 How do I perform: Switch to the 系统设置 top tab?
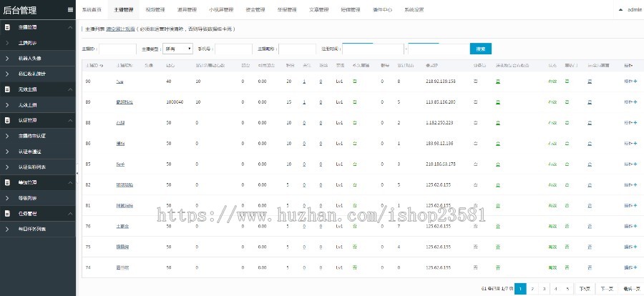tap(414, 10)
